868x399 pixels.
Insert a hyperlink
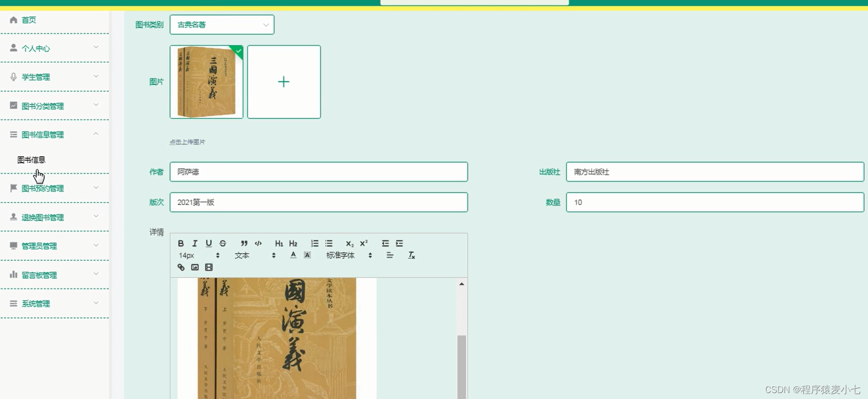click(x=181, y=267)
